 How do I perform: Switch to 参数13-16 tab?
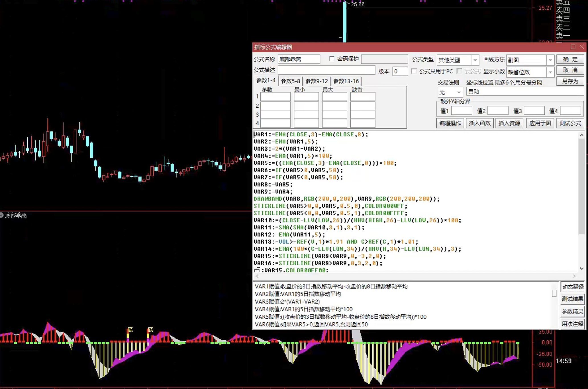[x=346, y=81]
